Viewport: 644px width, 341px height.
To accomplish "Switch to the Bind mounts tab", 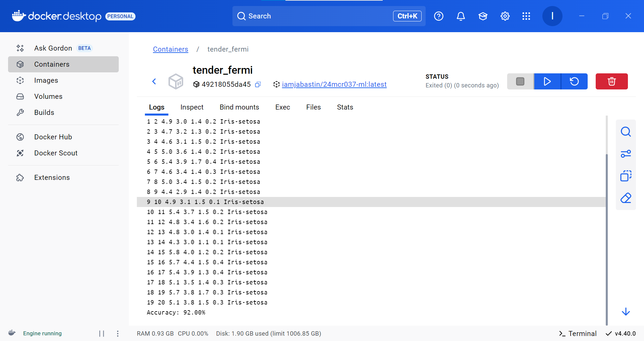I will point(239,107).
